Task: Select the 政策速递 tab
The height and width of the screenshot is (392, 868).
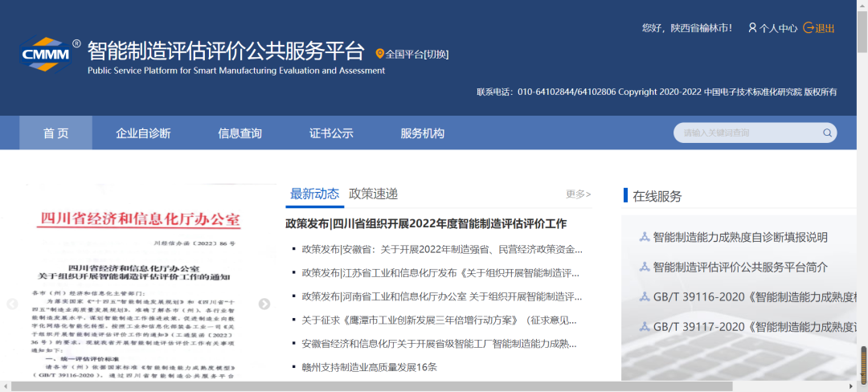Action: click(x=373, y=194)
